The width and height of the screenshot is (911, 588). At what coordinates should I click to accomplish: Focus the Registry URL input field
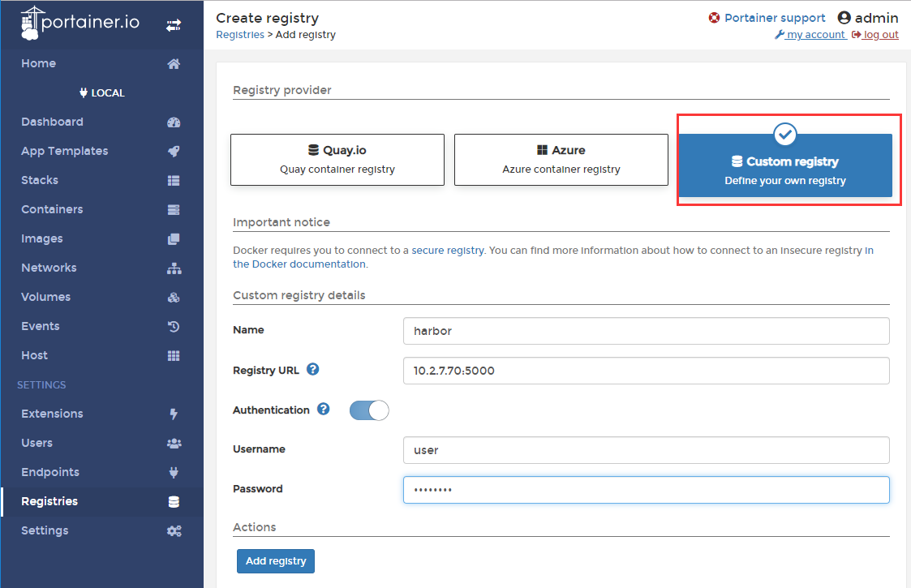click(x=646, y=371)
